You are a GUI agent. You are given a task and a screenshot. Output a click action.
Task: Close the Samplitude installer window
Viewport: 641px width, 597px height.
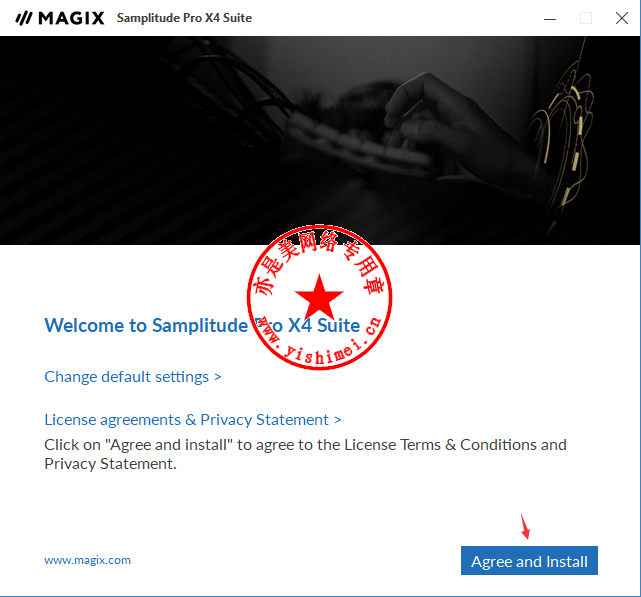tap(622, 18)
